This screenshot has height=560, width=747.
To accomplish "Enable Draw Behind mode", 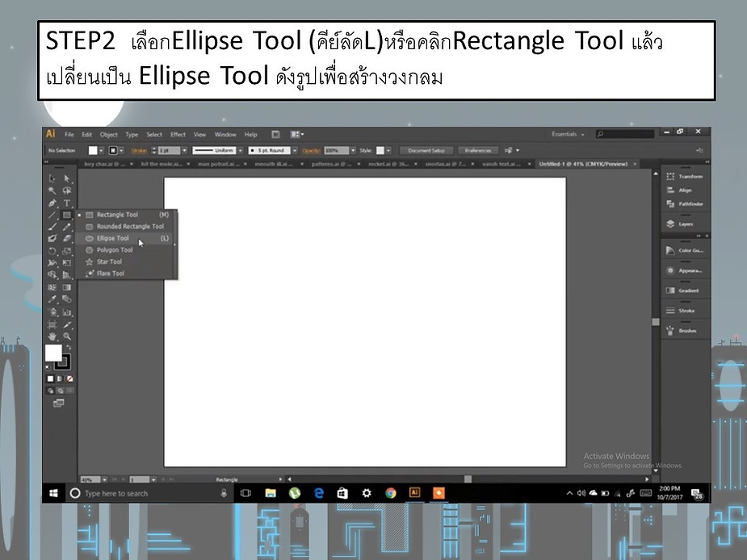I will 60,391.
